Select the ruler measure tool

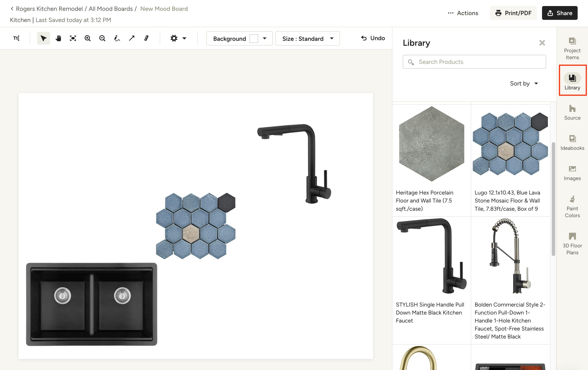(146, 38)
